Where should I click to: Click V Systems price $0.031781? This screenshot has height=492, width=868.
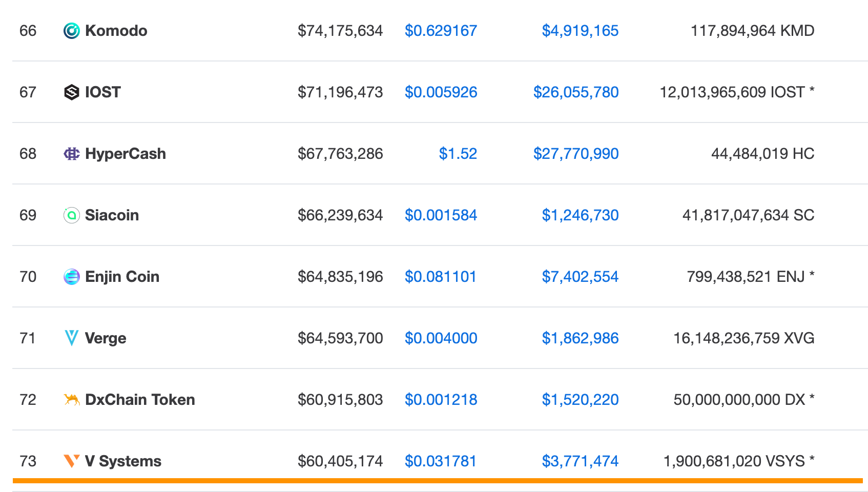click(441, 461)
